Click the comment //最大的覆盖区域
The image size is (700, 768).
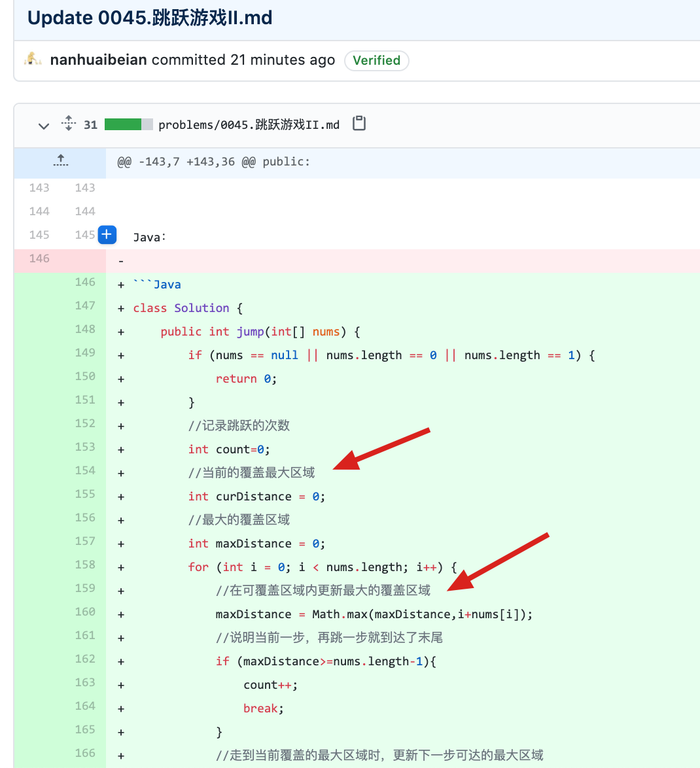point(239,519)
